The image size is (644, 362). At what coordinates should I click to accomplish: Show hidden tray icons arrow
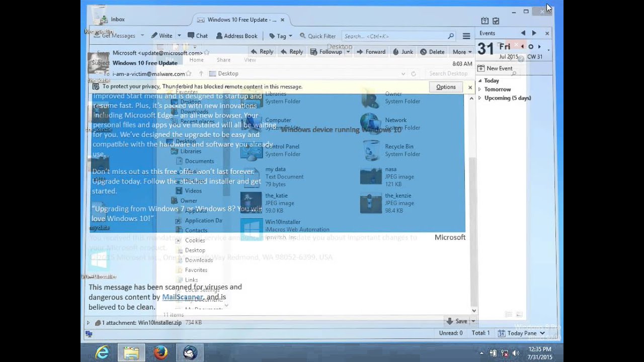point(481,353)
